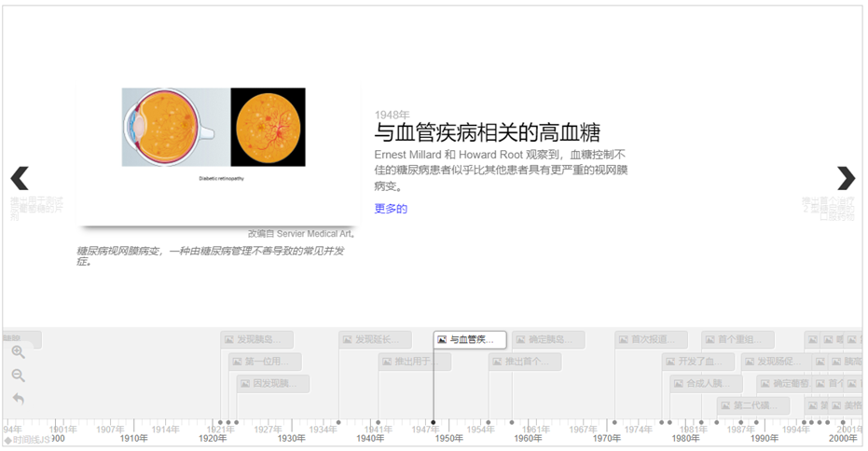Select the 首次报道... timeline marker
This screenshot has height=451, width=868.
pyautogui.click(x=652, y=339)
